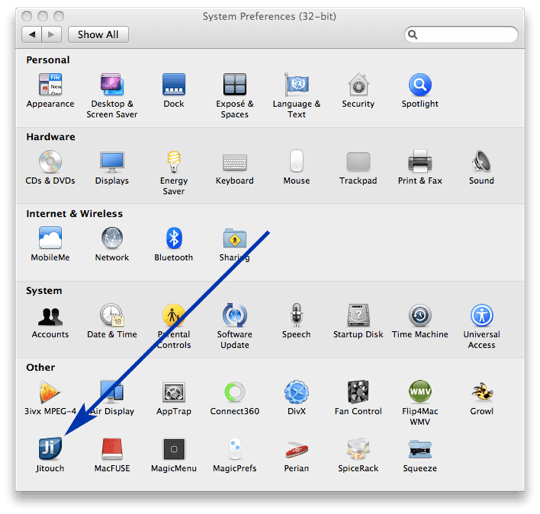Open CDs & DVDs preferences
Screen dimensions: 540x514
(50, 167)
